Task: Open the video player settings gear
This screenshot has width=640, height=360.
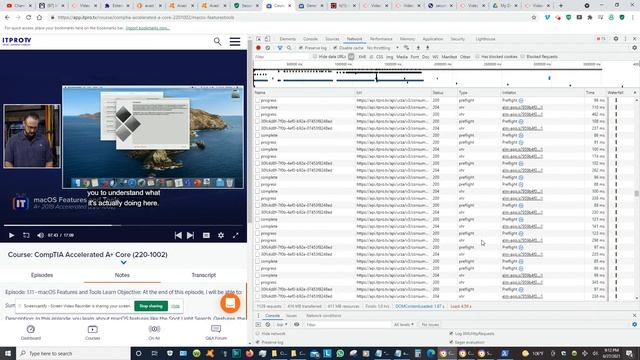Action: [221, 235]
